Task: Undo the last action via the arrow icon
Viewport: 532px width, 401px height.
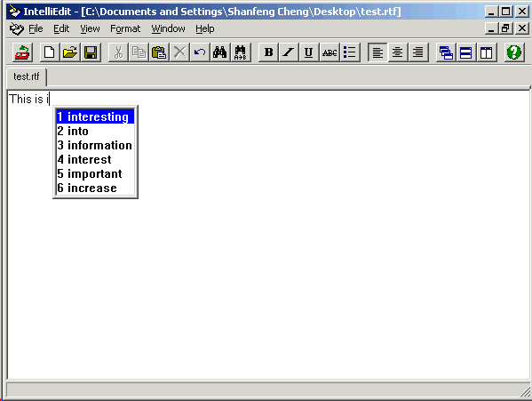Action: [x=200, y=52]
